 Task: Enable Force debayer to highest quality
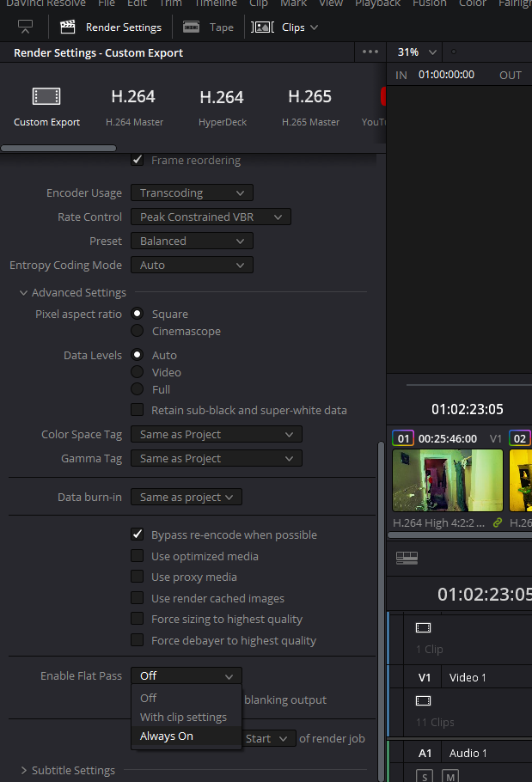pyautogui.click(x=138, y=640)
